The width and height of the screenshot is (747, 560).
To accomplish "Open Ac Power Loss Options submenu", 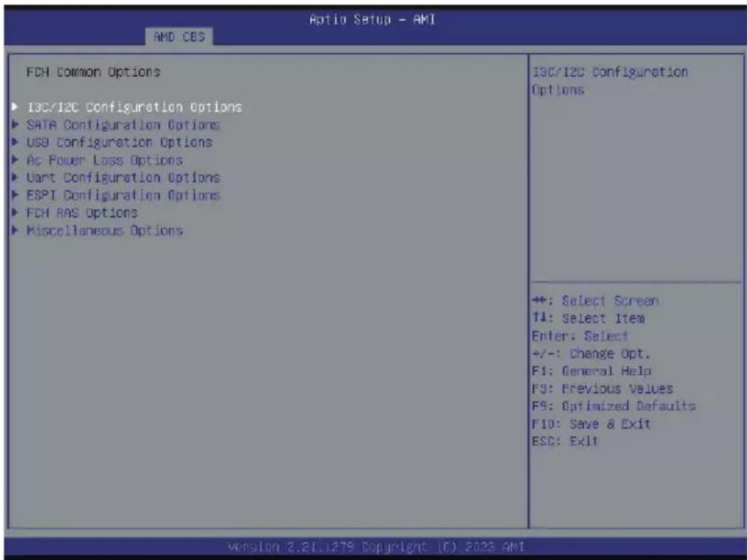I will pos(104,160).
